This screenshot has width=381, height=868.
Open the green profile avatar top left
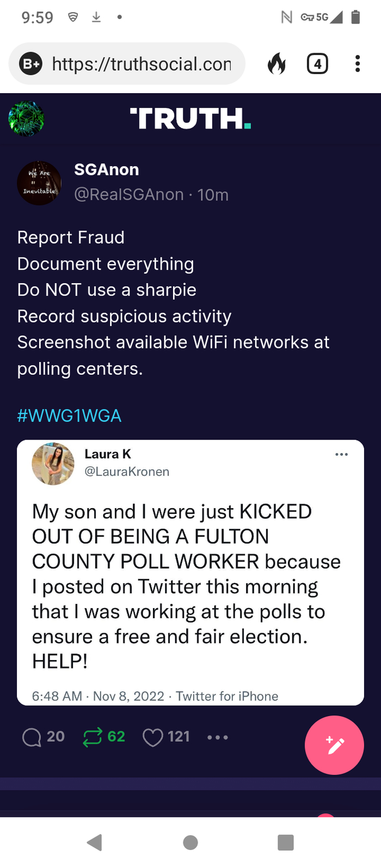[x=26, y=119]
